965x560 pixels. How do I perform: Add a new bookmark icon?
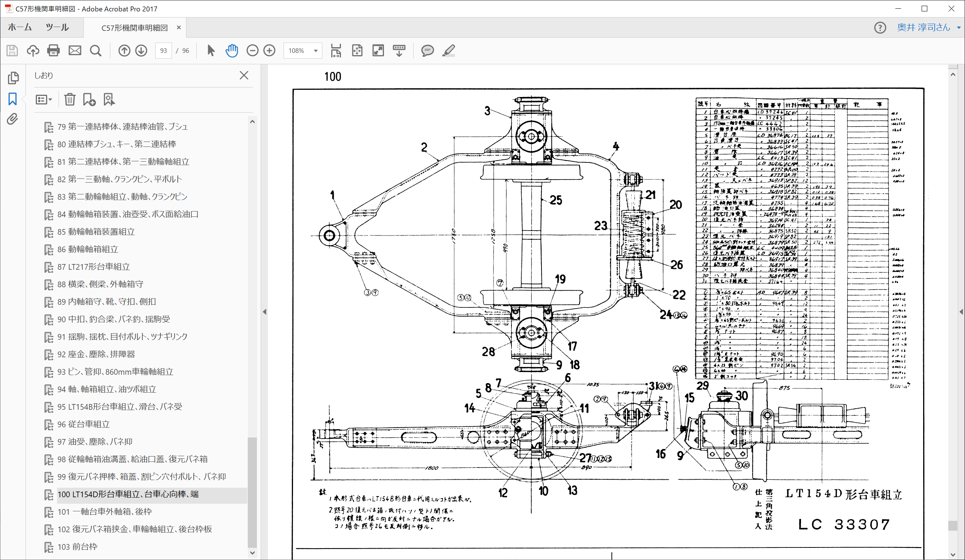(89, 100)
